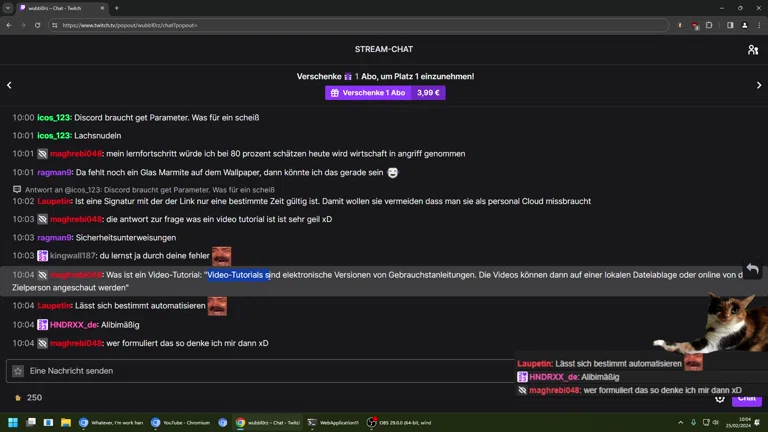
Task: Toggle the browser side panel icon
Action: coord(730,25)
